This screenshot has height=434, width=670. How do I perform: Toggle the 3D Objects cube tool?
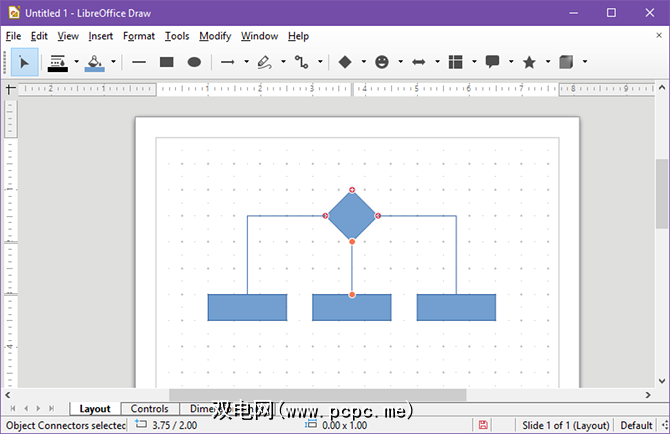(x=566, y=62)
